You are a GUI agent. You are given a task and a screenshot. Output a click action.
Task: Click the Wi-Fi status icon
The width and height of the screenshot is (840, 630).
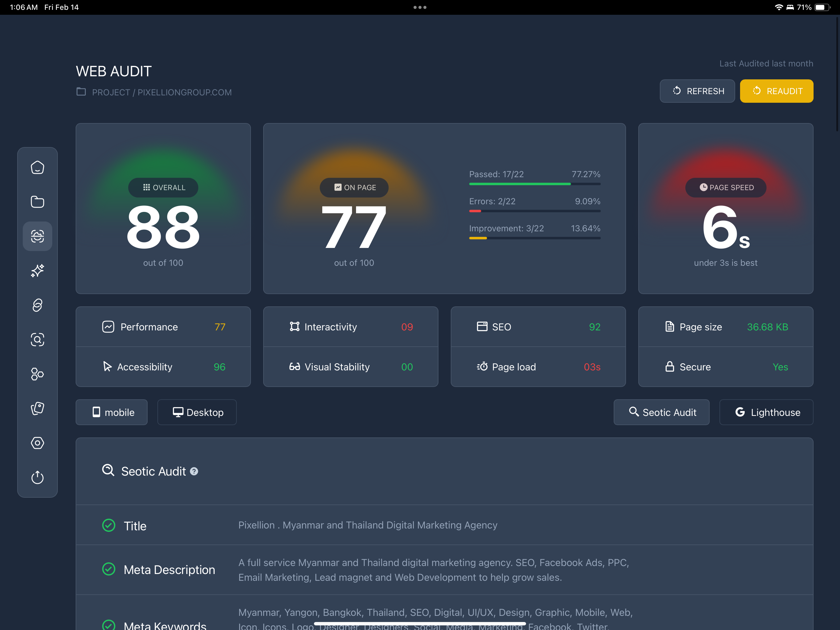point(779,7)
